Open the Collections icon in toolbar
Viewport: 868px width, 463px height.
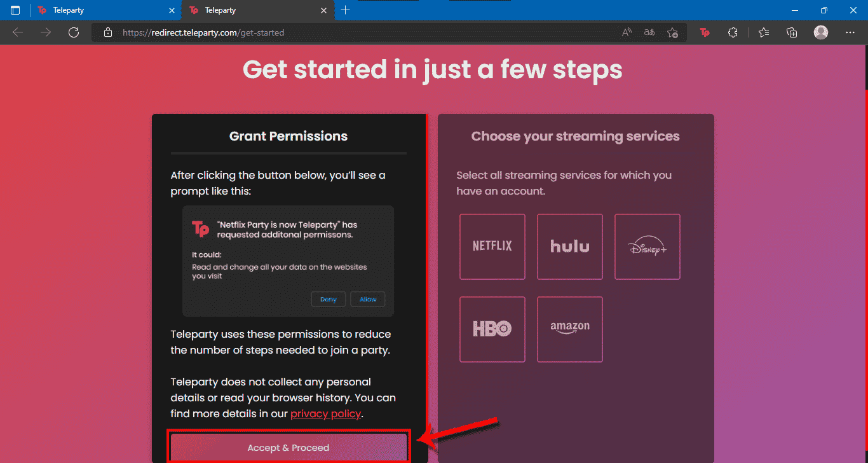click(792, 32)
